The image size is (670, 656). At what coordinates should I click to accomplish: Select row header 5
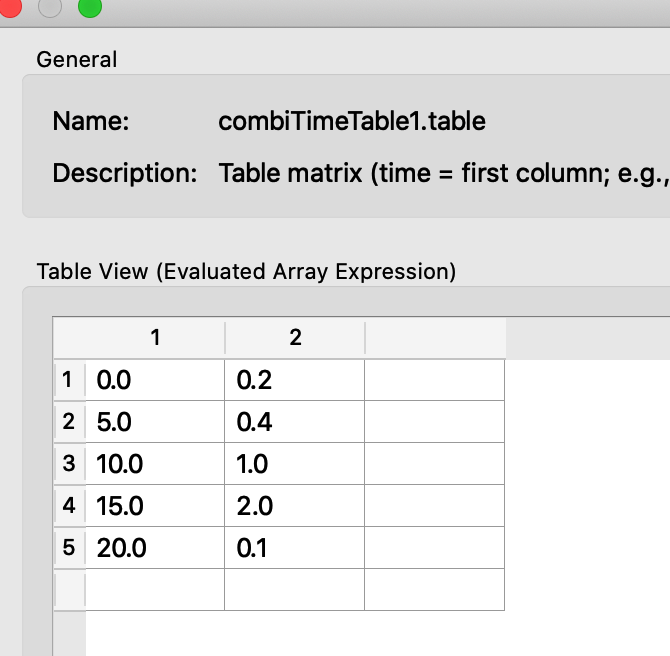(x=70, y=547)
